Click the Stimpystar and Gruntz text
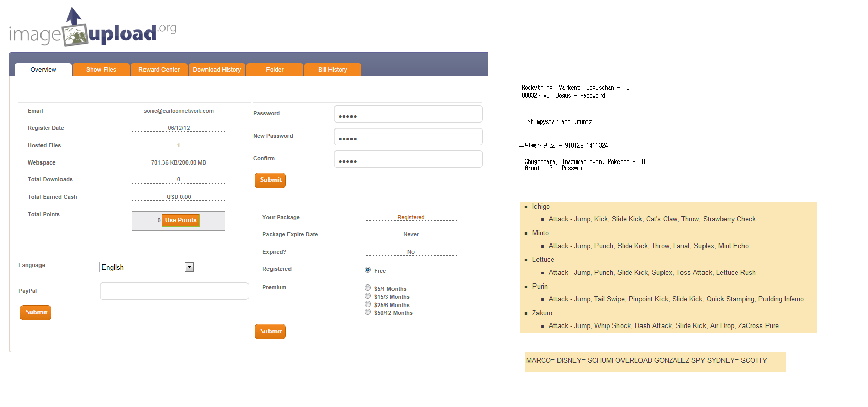 pos(560,122)
